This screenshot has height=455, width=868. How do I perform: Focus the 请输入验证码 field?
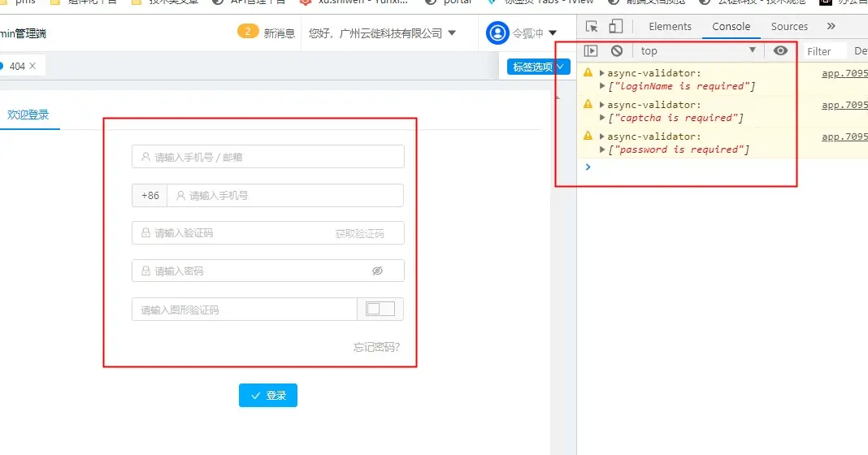pyautogui.click(x=268, y=233)
